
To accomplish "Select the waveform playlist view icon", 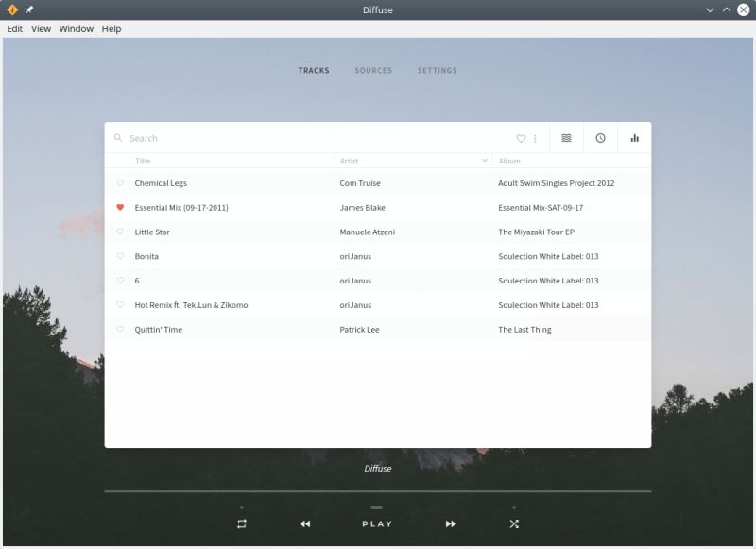I will pos(565,137).
